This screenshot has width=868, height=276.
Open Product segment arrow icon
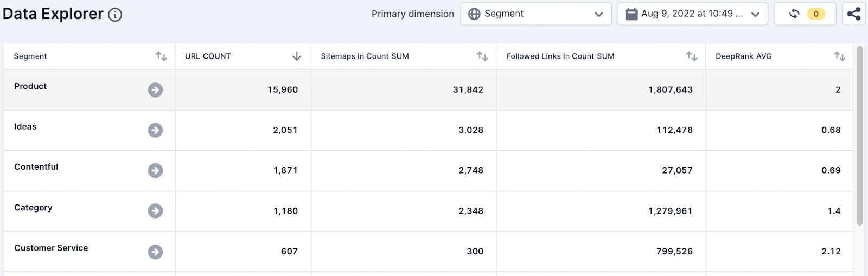[155, 90]
